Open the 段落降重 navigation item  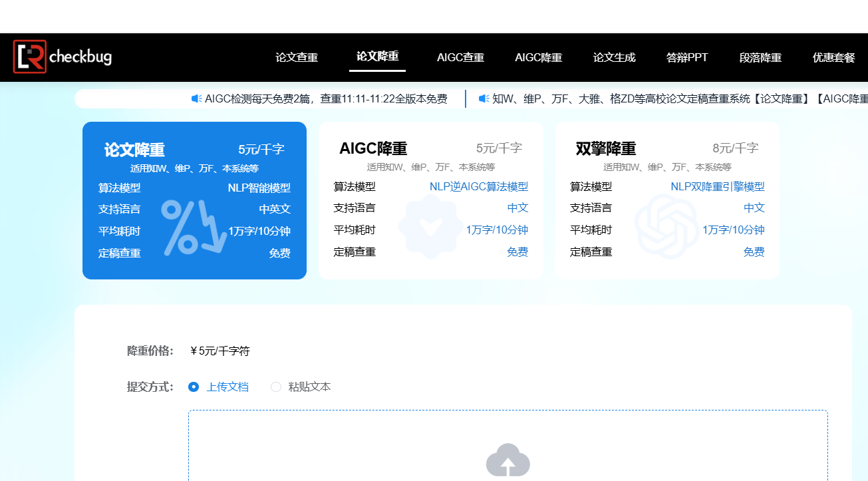pyautogui.click(x=760, y=57)
